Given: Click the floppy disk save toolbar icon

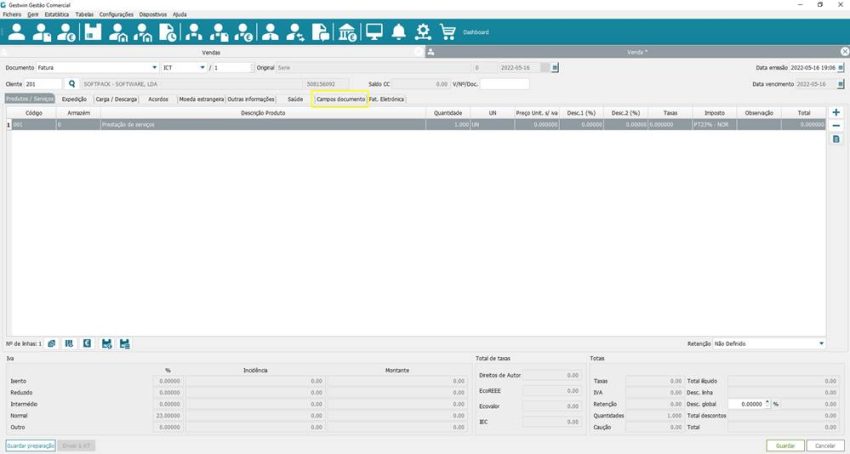Looking at the screenshot, I should click(93, 32).
